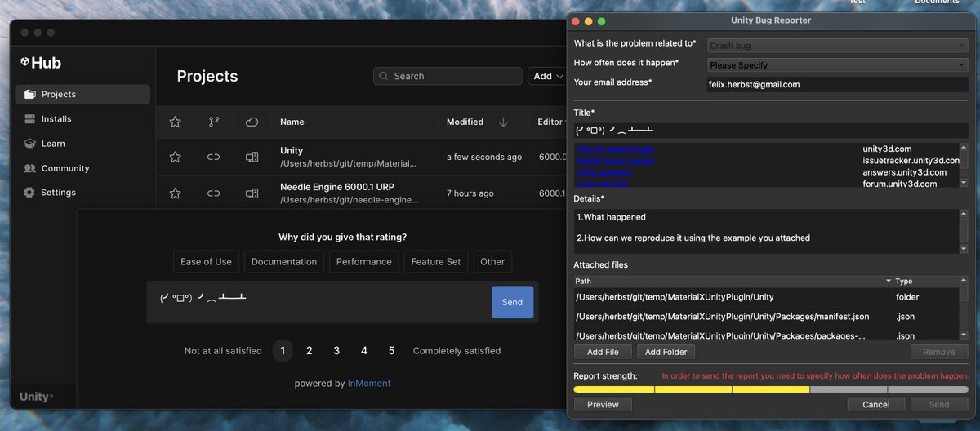This screenshot has height=431, width=980.
Task: Select satisfaction rating 5
Action: [x=391, y=351]
